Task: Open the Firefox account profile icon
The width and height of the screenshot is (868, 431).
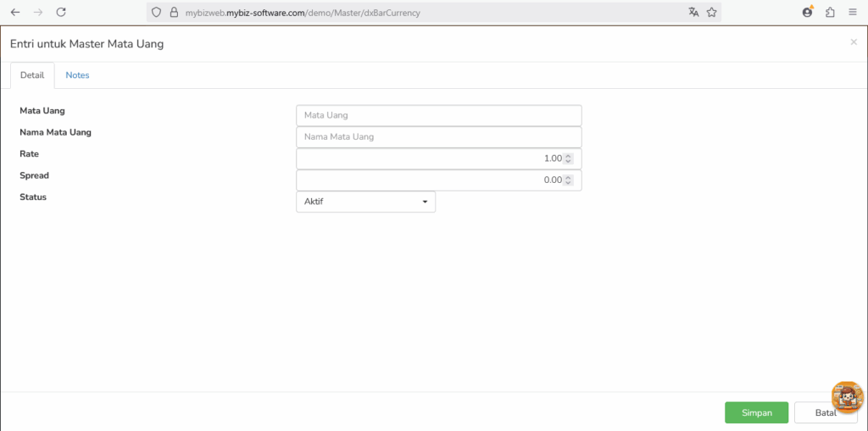Action: point(808,12)
